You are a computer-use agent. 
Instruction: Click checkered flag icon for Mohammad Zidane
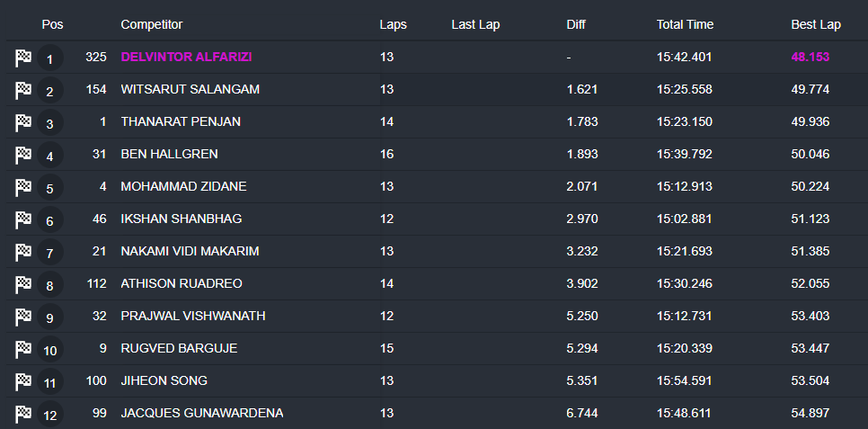coord(23,187)
